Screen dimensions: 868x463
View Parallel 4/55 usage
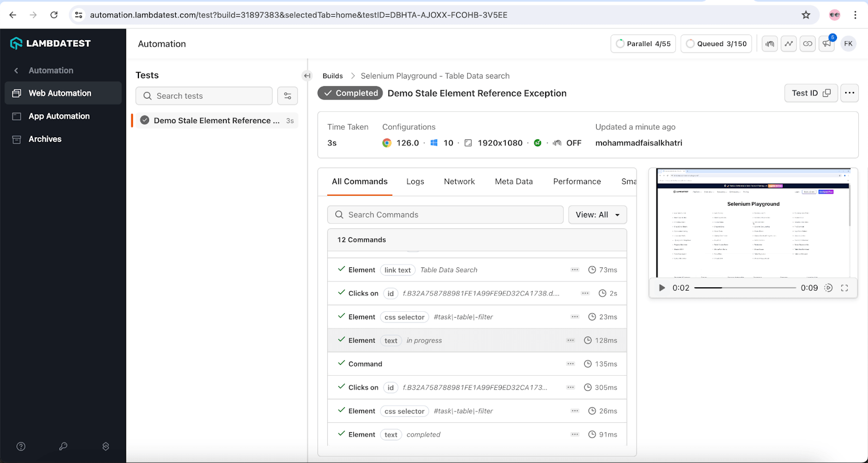(x=643, y=44)
